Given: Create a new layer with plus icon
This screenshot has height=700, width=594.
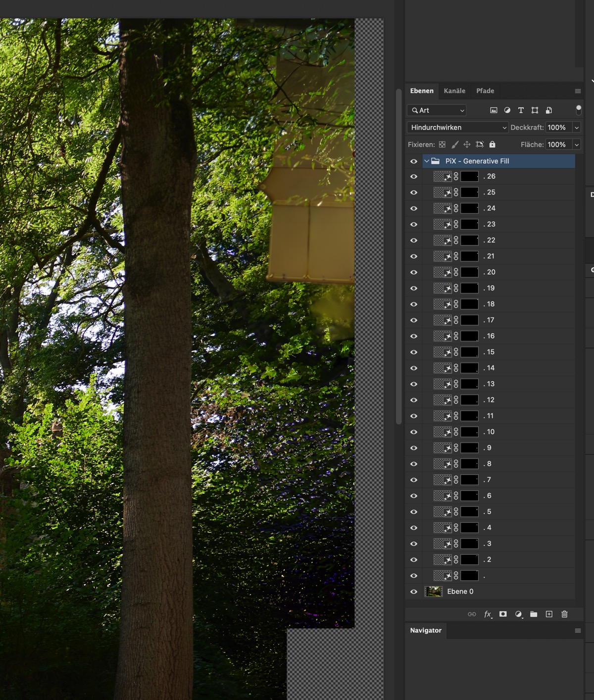Looking at the screenshot, I should point(549,614).
